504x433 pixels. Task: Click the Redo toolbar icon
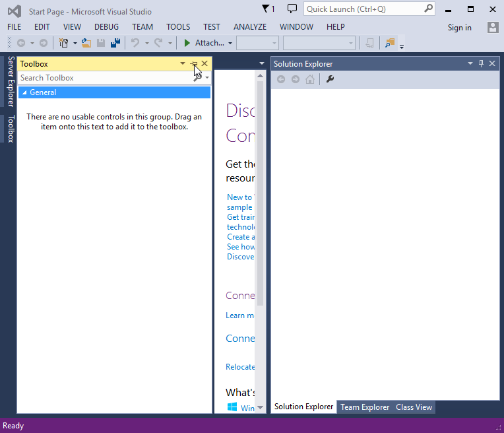coord(158,43)
